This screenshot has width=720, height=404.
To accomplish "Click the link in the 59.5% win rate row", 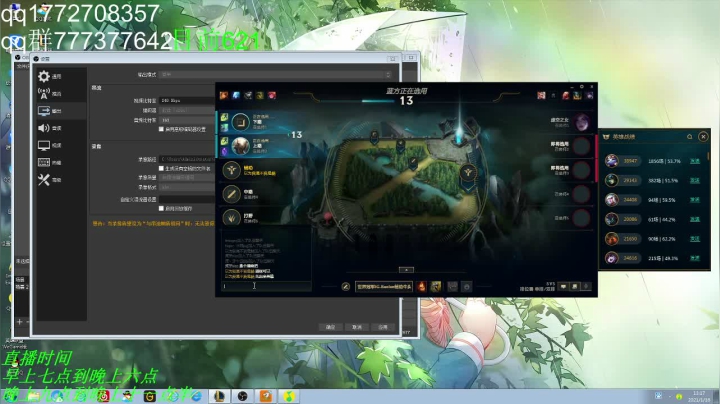I will point(695,200).
